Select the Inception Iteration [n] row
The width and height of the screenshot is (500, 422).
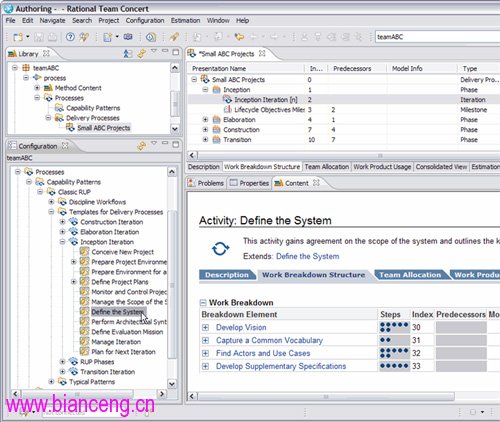[x=343, y=100]
